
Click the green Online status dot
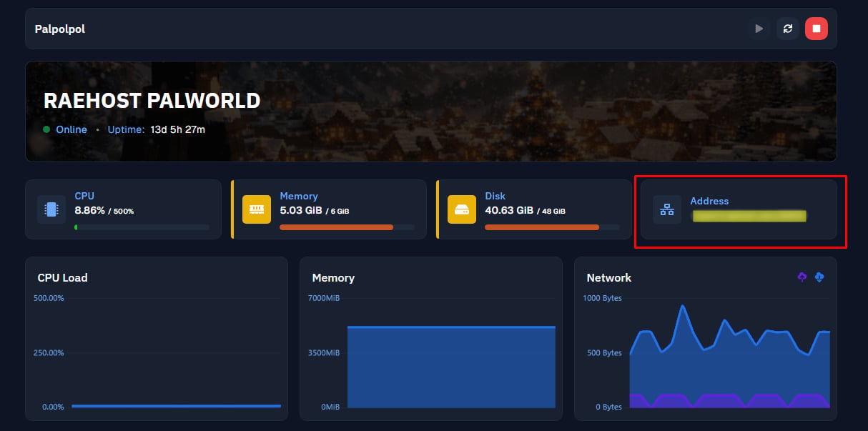click(46, 129)
